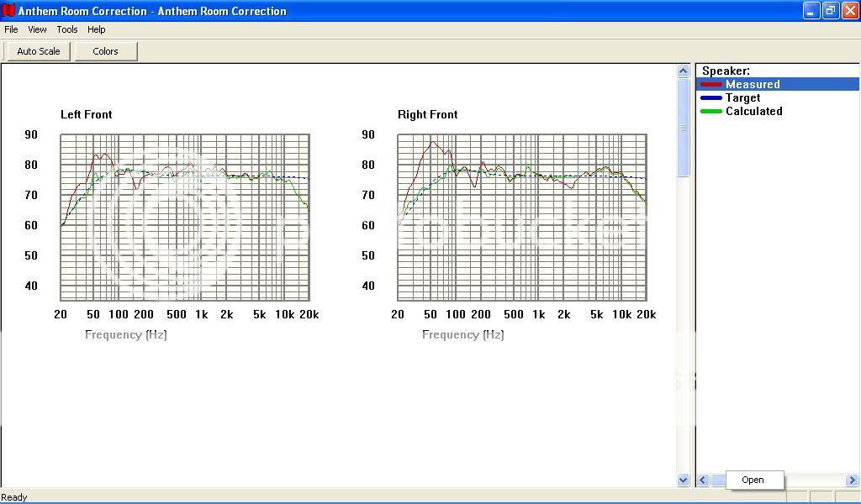Viewport: 861px width, 504px height.
Task: Click the Right Front graph title
Action: point(428,114)
